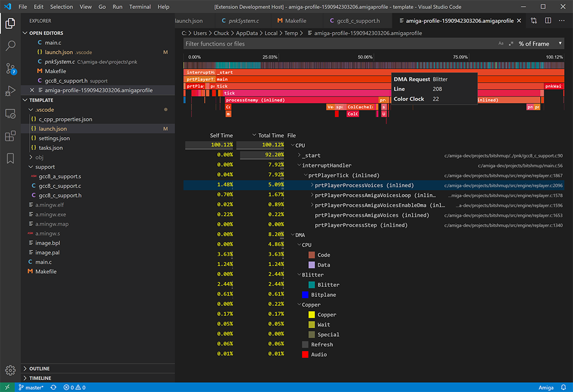
Task: Click the synchronize changes icon in status bar
Action: click(53, 388)
